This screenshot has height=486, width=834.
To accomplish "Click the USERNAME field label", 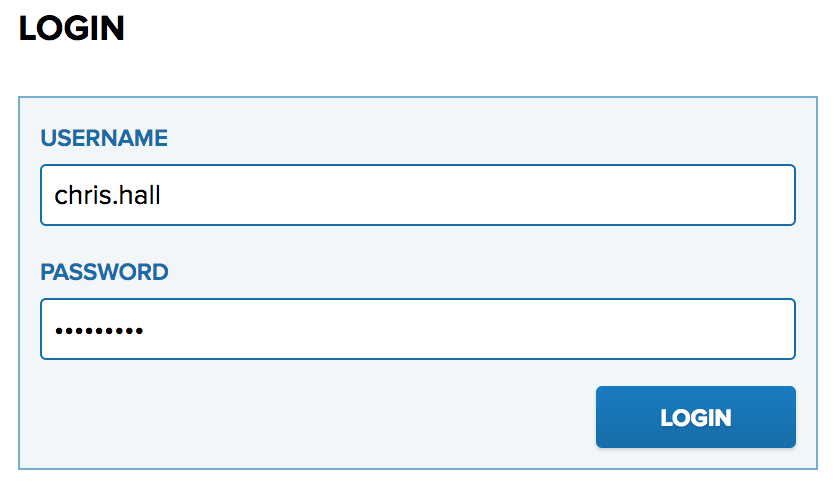I will tap(104, 138).
